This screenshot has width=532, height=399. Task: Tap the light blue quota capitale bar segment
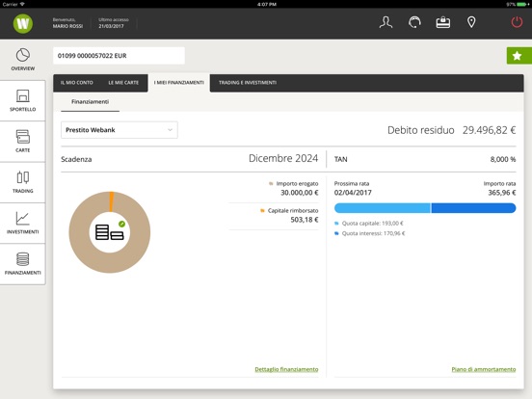point(383,208)
